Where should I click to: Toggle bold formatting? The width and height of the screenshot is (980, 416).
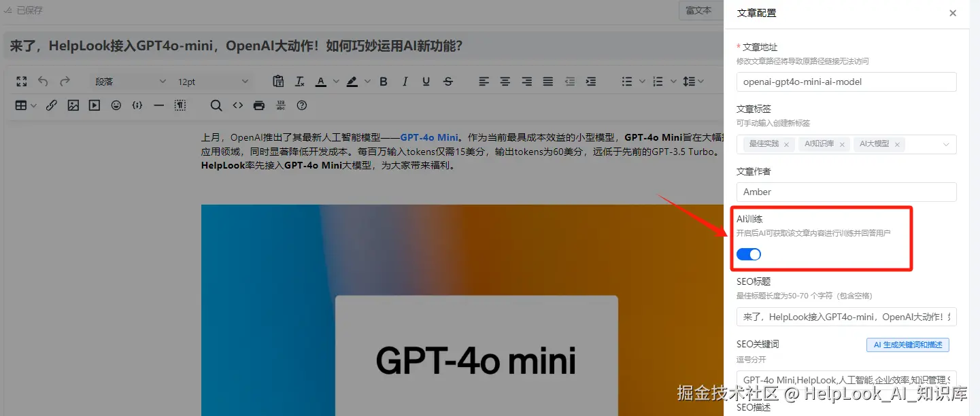click(x=384, y=82)
